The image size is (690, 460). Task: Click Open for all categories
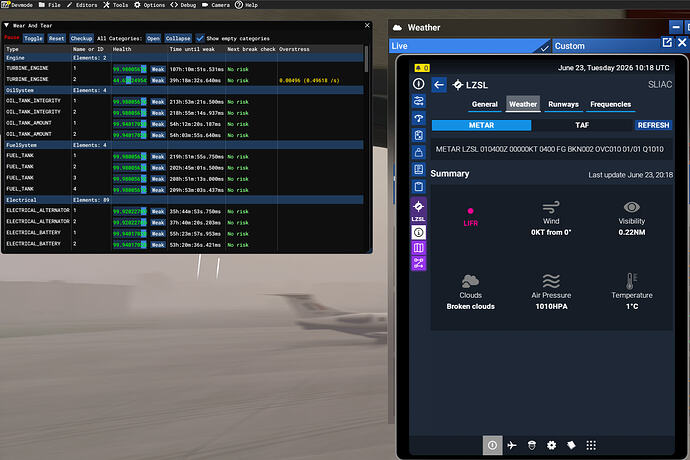tap(153, 38)
